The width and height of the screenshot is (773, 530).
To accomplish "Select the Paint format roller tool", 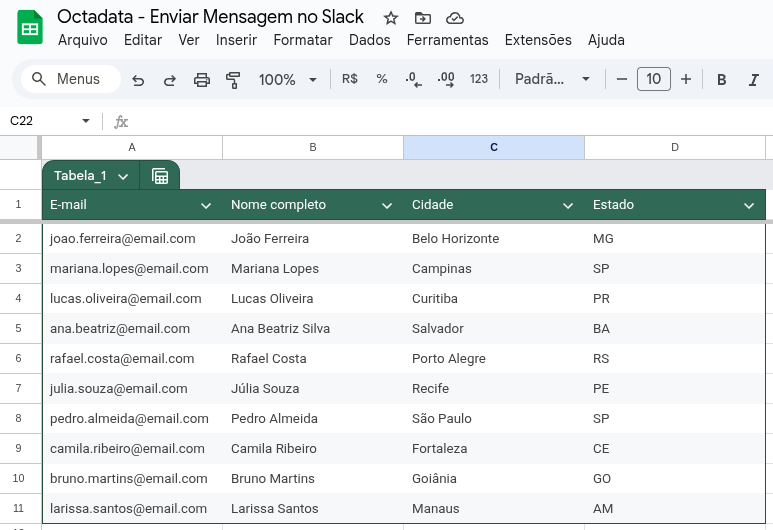I will [x=233, y=79].
